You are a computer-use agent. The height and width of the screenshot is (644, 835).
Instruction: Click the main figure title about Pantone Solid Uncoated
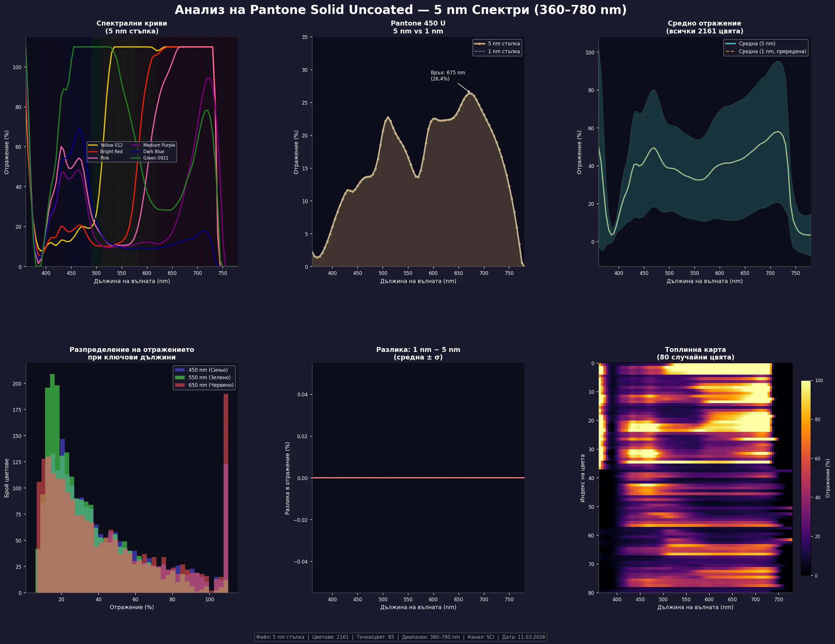point(401,10)
